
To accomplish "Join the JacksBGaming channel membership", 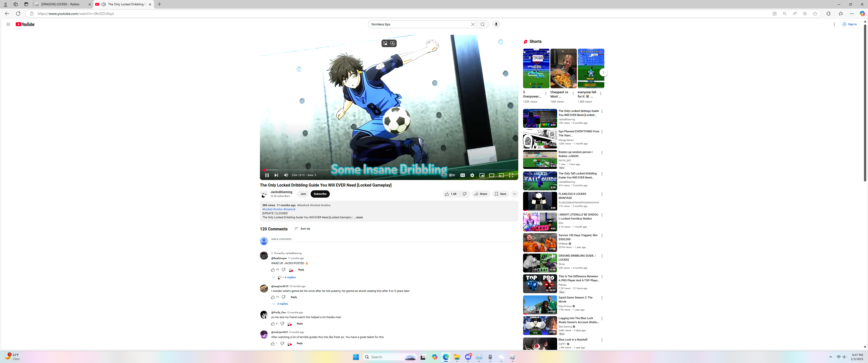I will [303, 194].
